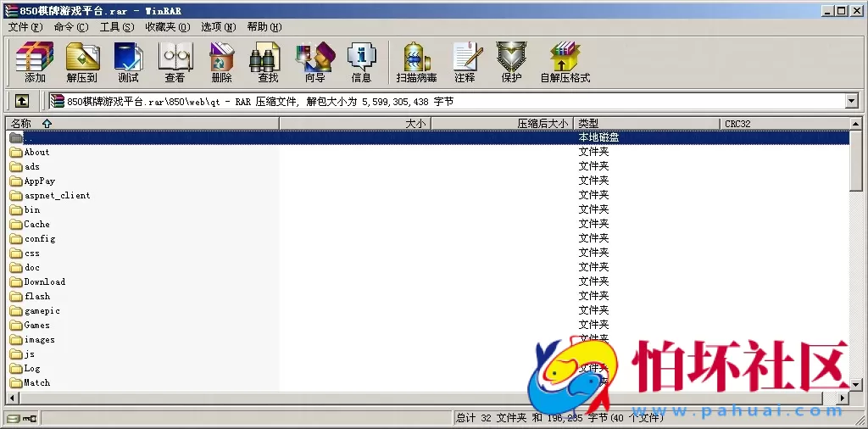The image size is (868, 429).
Task: Open the 文件 (File) menu
Action: tap(25, 27)
